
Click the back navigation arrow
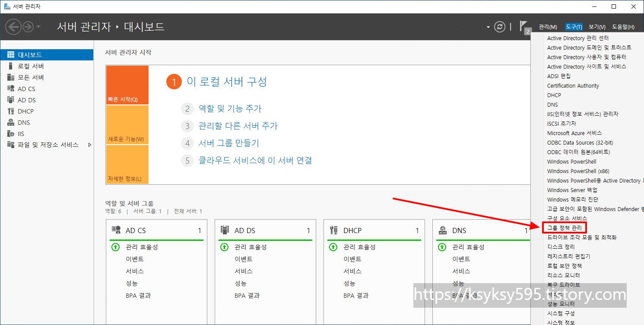click(13, 27)
